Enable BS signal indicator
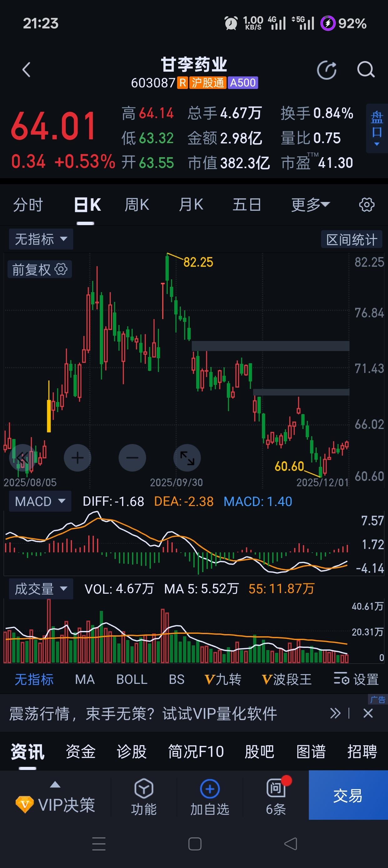 click(x=176, y=679)
